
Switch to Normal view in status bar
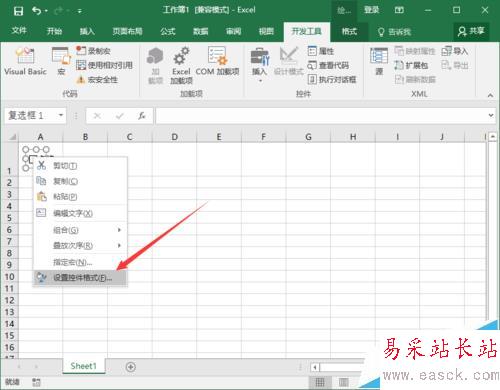tap(320, 382)
